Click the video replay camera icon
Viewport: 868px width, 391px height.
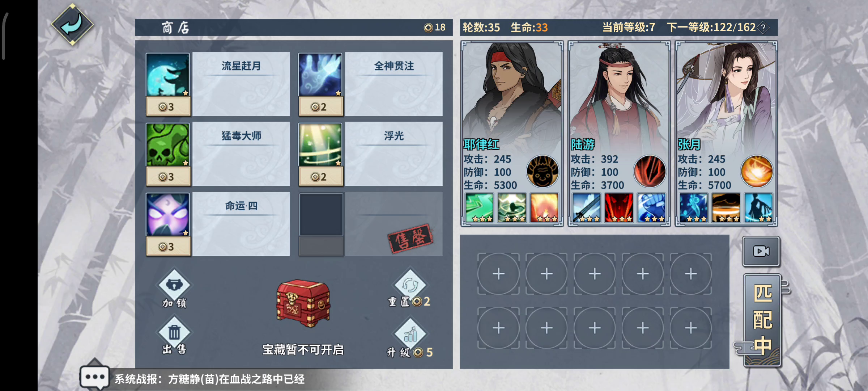point(761,251)
